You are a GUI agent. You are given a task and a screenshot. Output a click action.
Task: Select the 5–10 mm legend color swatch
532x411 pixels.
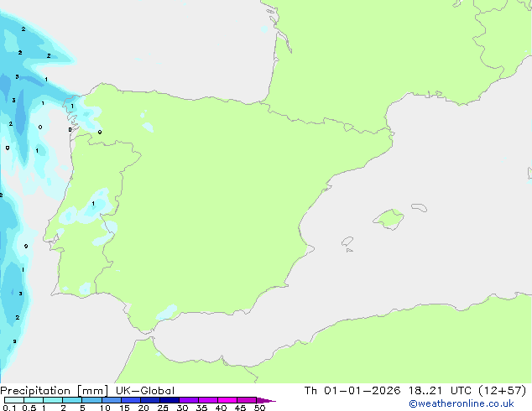point(91,400)
